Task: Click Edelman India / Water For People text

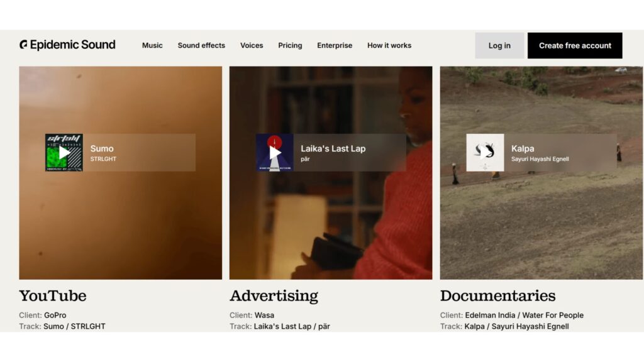Action: point(524,315)
